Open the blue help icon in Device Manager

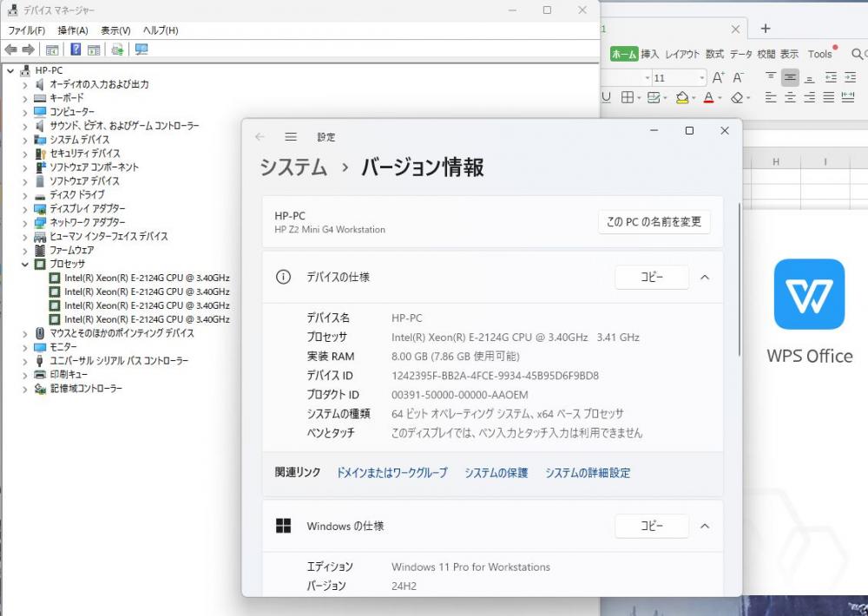pos(76,49)
